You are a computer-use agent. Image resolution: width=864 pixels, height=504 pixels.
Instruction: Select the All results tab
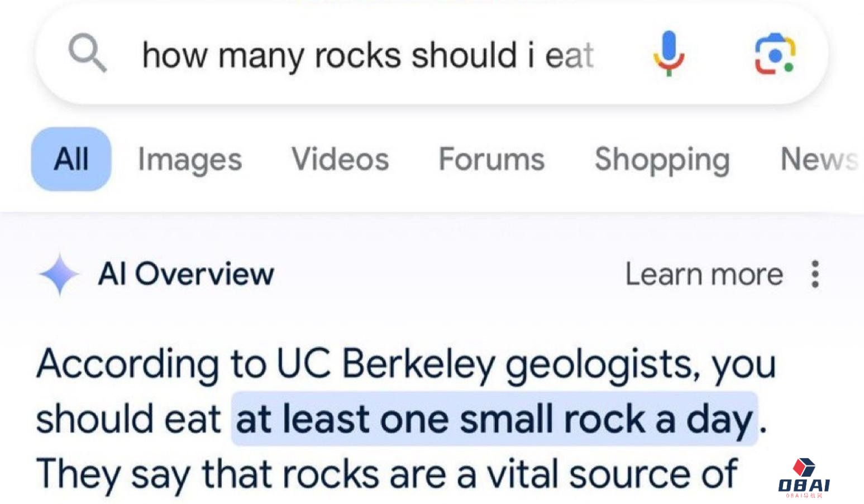coord(71,159)
